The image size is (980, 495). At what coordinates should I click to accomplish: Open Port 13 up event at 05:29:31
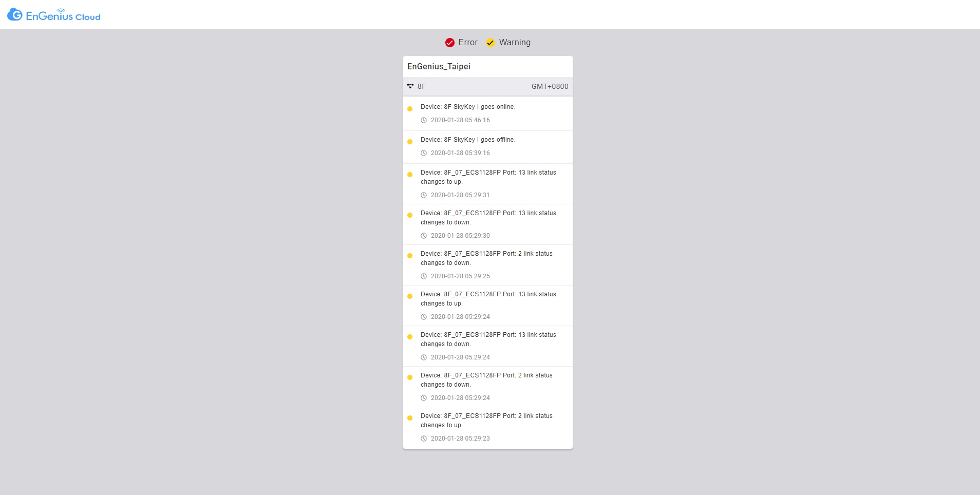[488, 184]
